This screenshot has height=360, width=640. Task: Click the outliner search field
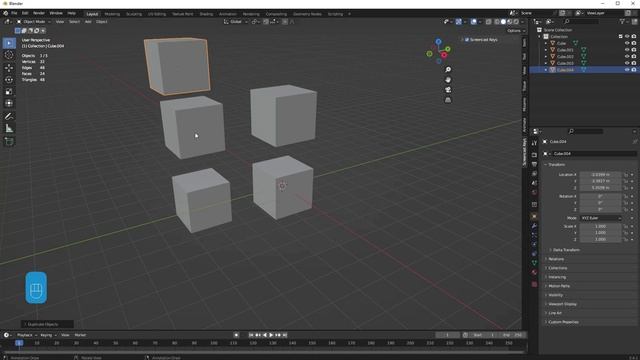coord(582,21)
